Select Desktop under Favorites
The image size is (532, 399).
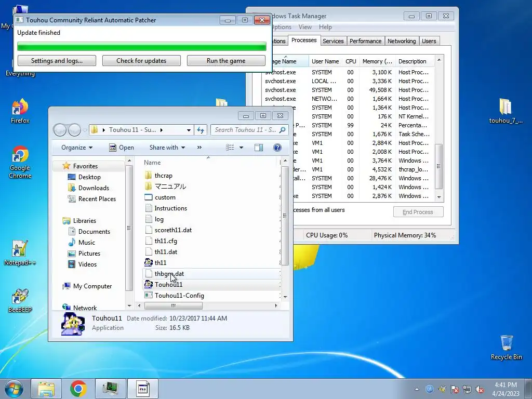click(x=89, y=177)
